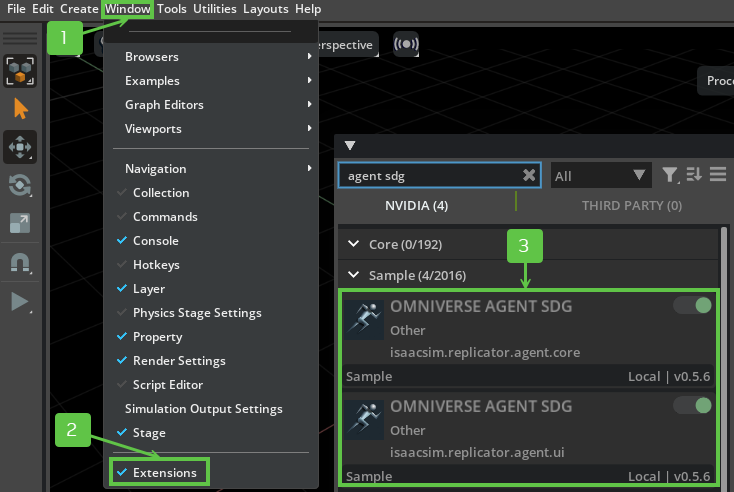Click the left toolbar drag handle grip

click(20, 38)
